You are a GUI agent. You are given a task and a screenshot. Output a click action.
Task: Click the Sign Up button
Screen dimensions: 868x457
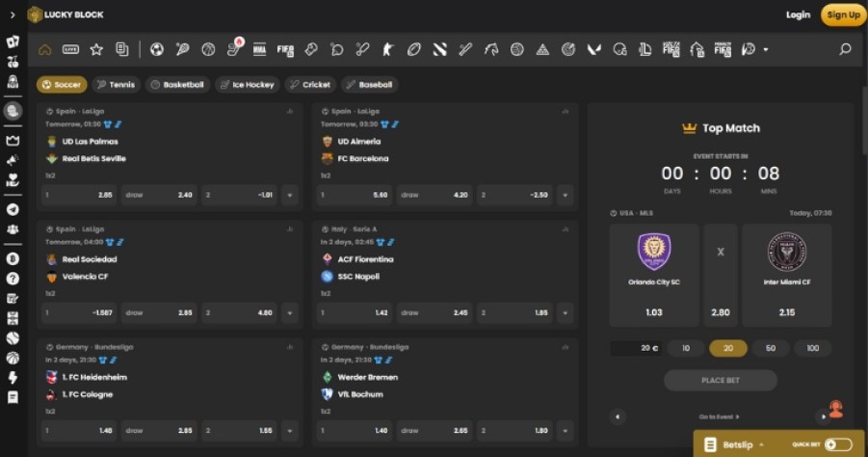(x=844, y=15)
